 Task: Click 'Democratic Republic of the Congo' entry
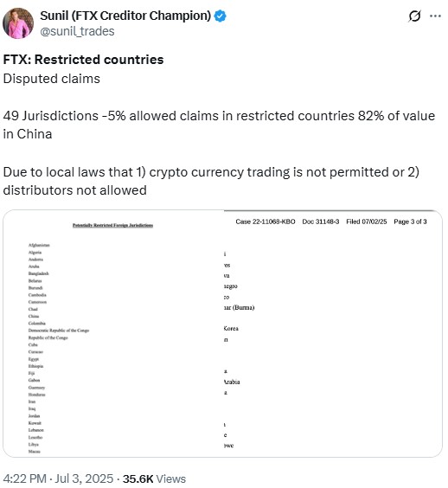[x=59, y=331]
